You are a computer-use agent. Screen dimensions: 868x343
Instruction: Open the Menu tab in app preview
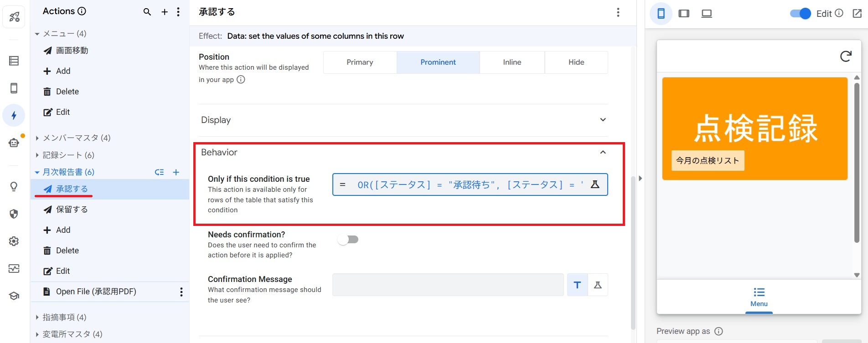pos(759,297)
